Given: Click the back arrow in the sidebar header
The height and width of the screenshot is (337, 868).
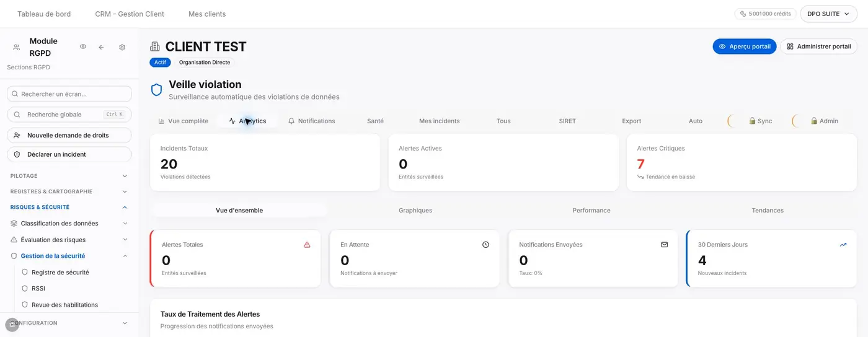Looking at the screenshot, I should (x=101, y=47).
